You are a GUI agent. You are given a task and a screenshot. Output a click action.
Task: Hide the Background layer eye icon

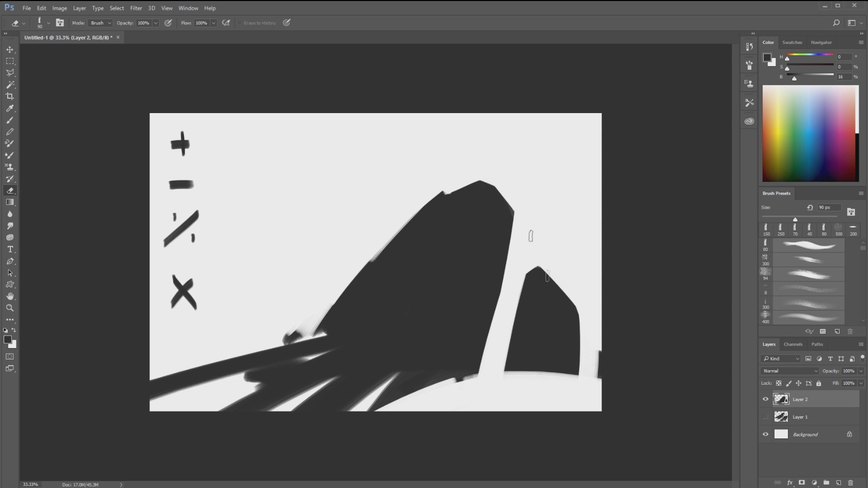766,434
